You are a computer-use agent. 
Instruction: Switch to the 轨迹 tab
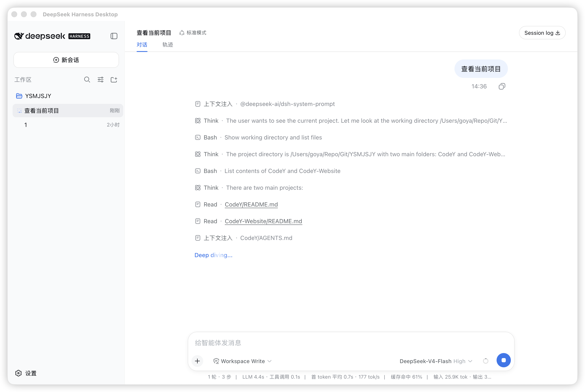(x=168, y=45)
